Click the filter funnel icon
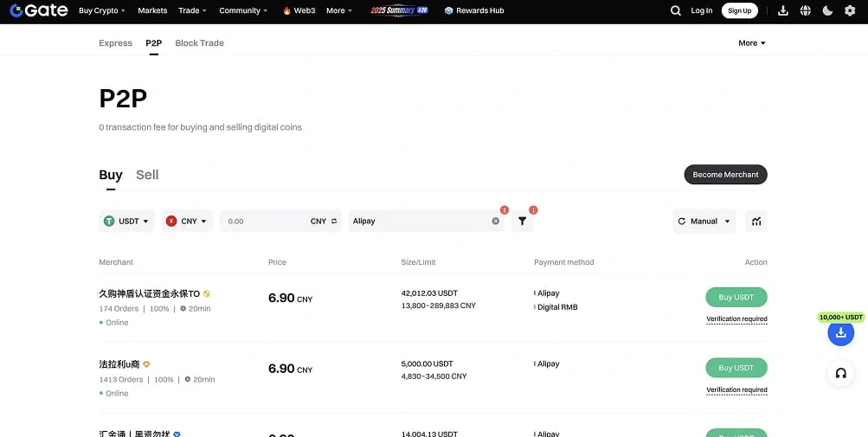The width and height of the screenshot is (868, 437). [522, 221]
